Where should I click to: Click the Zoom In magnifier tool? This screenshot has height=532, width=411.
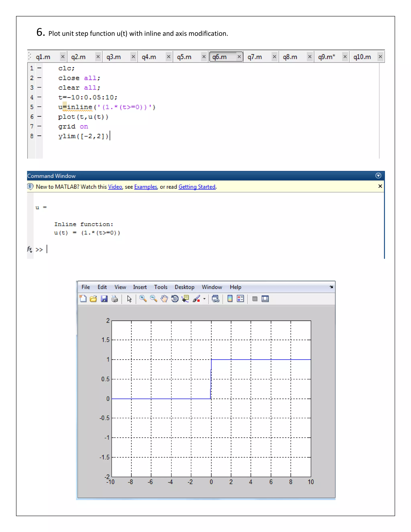[x=143, y=299]
